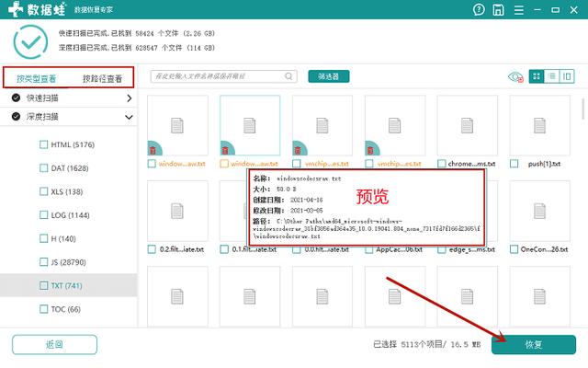Tick the first vmchip...es.txt checkbox

click(x=297, y=164)
